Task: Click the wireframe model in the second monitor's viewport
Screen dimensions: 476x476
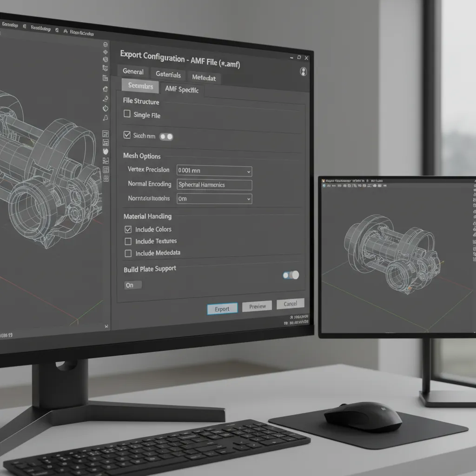Action: coord(392,253)
